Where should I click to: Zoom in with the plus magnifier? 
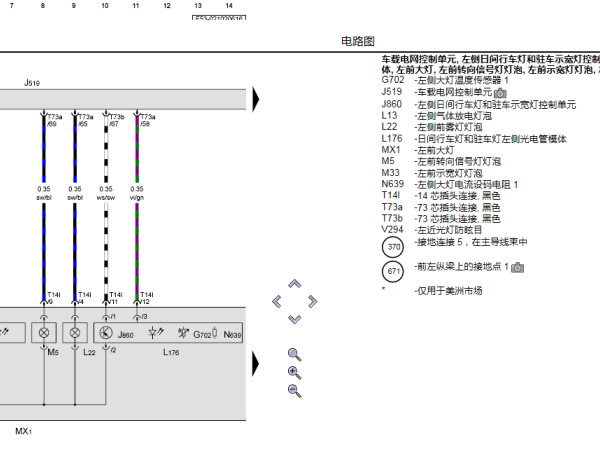point(294,373)
